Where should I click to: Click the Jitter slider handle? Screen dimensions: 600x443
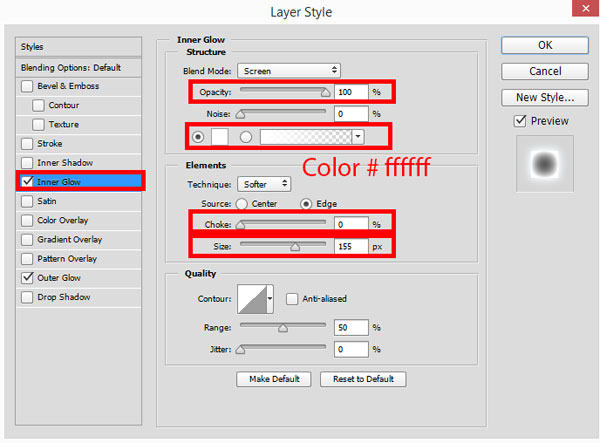[240, 350]
